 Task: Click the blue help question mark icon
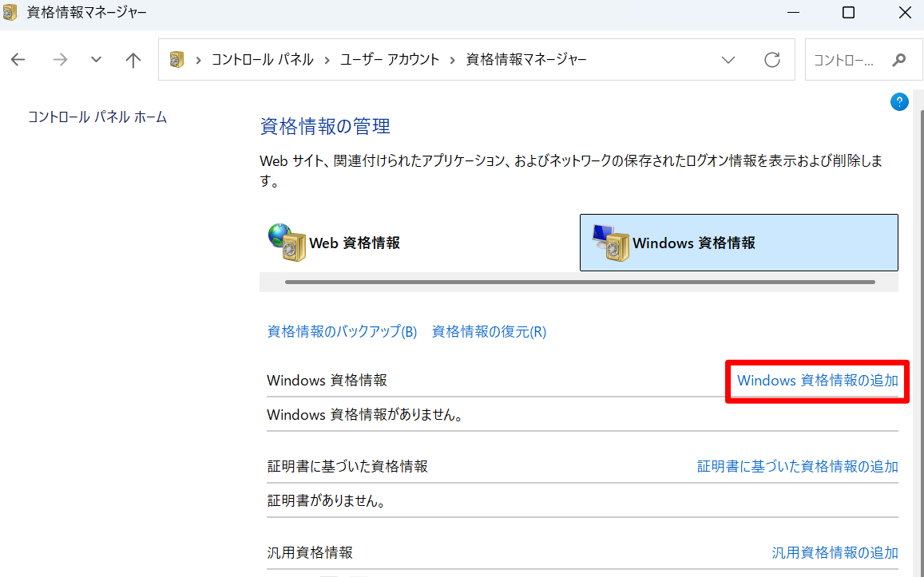pos(899,101)
